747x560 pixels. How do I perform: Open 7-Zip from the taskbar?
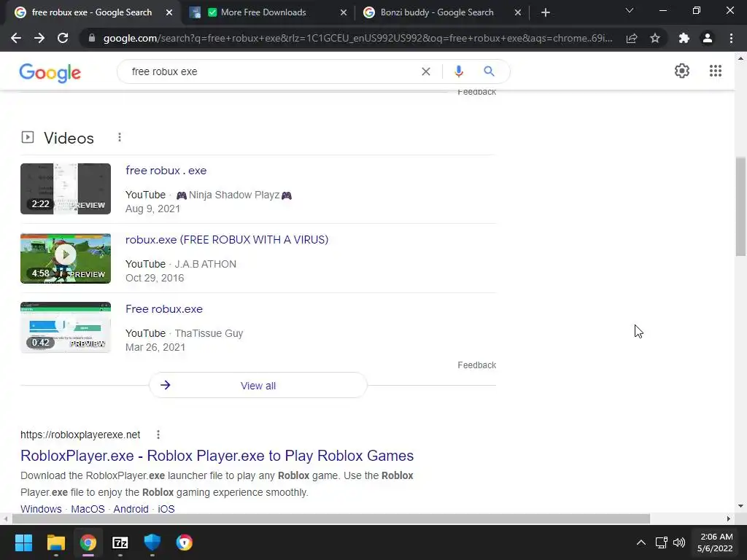point(120,542)
